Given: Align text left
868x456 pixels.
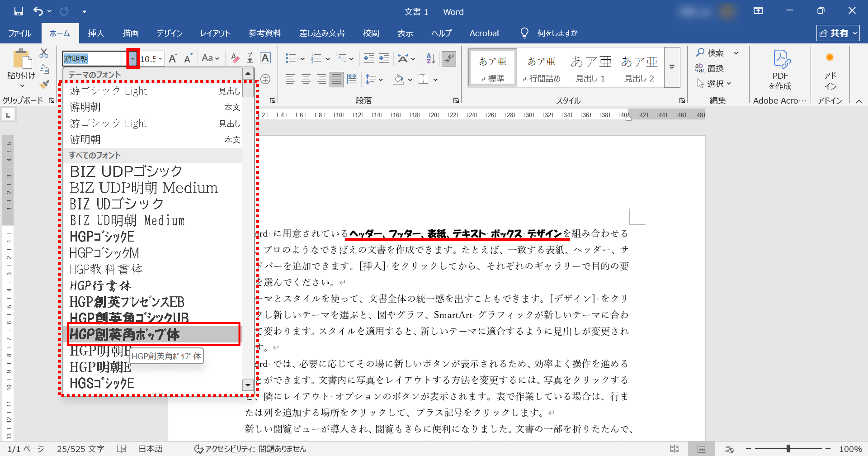Looking at the screenshot, I should coord(290,80).
